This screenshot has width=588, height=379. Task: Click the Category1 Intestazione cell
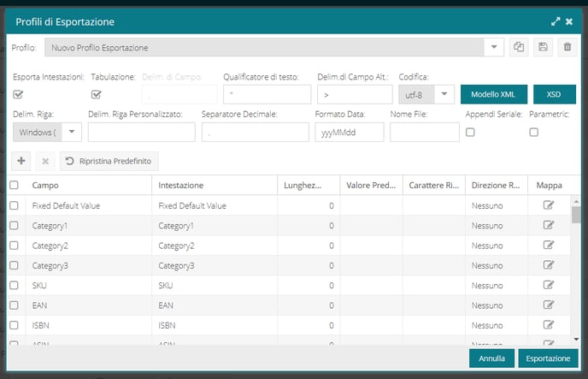(215, 226)
